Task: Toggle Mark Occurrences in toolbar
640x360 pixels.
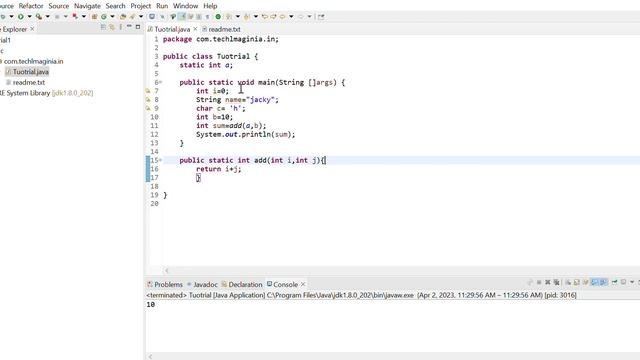Action: pos(182,17)
